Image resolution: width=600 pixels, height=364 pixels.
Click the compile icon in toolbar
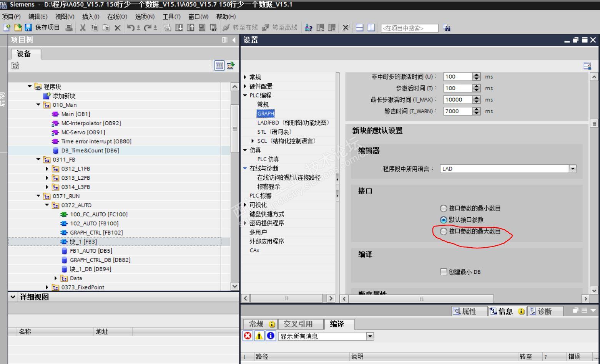coord(167,28)
